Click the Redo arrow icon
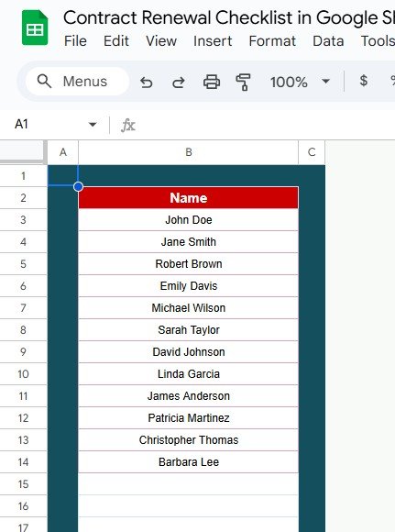 coord(179,82)
